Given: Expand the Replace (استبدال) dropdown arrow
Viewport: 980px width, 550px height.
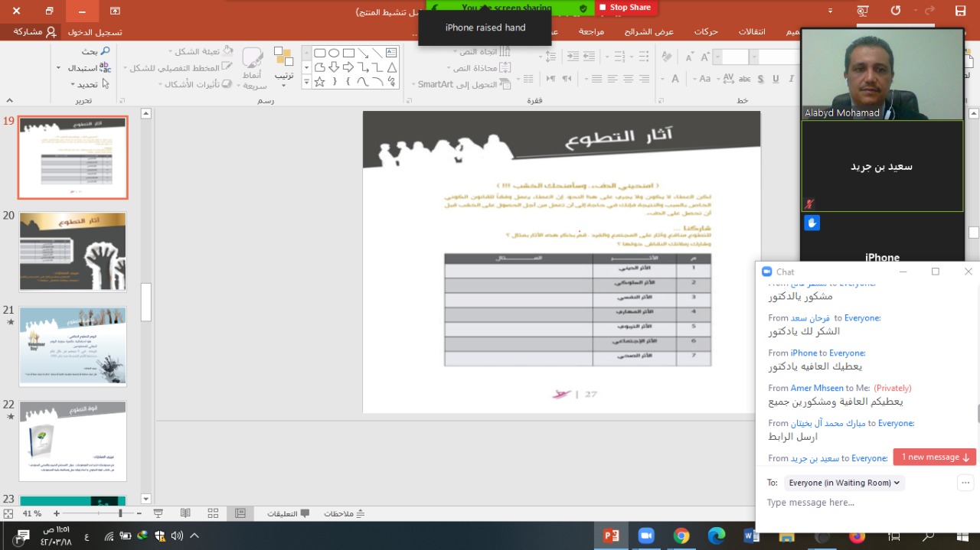Looking at the screenshot, I should 58,68.
